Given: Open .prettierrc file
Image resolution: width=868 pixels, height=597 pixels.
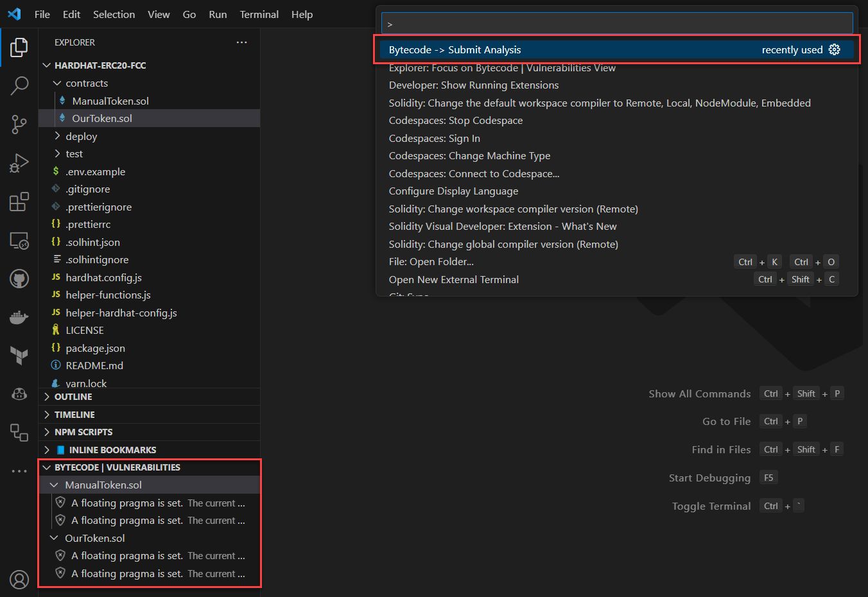Looking at the screenshot, I should pos(149,224).
